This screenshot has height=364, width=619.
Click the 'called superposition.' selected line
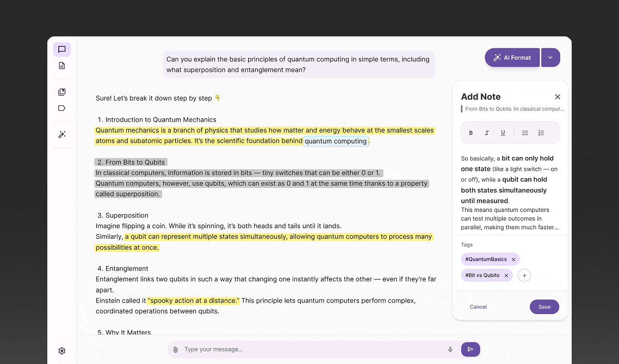pos(128,194)
